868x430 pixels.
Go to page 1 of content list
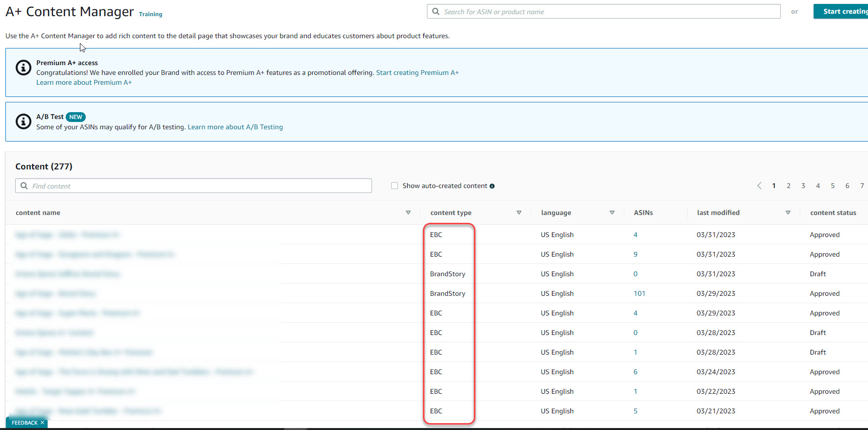pyautogui.click(x=774, y=186)
